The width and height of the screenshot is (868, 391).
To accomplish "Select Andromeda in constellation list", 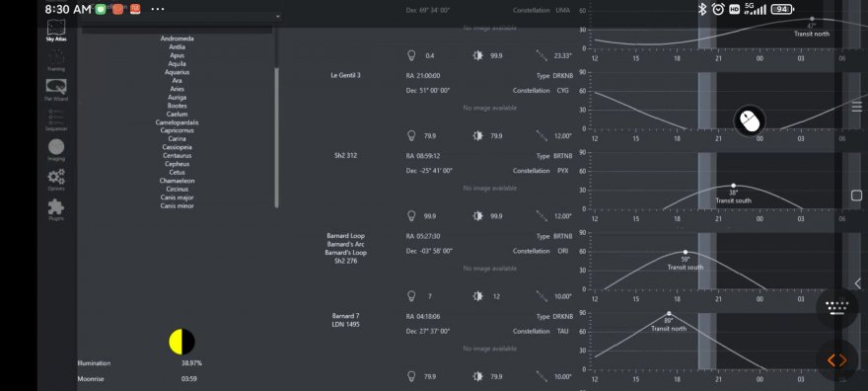I will point(178,39).
